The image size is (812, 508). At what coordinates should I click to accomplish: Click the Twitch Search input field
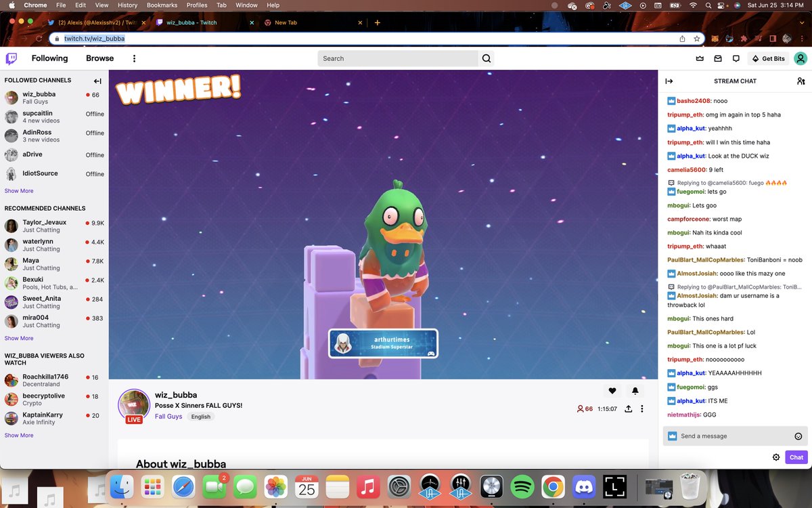398,58
